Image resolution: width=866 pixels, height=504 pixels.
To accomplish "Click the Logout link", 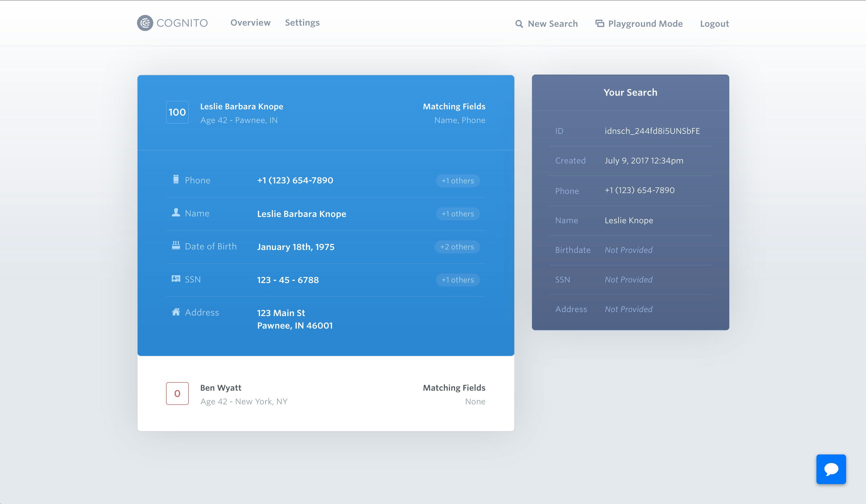I will click(714, 24).
